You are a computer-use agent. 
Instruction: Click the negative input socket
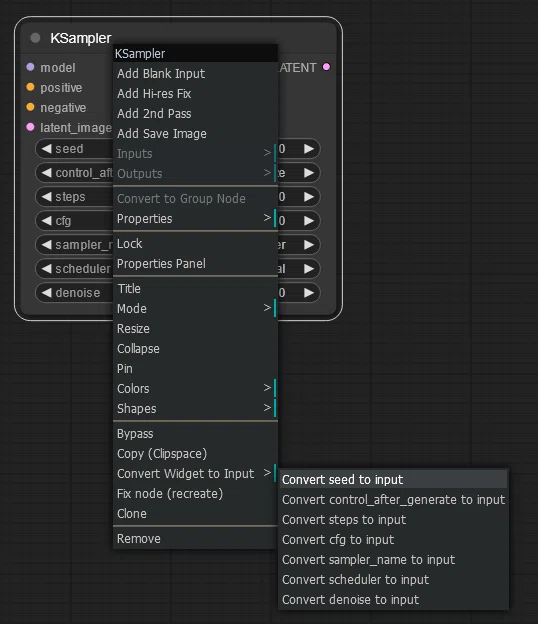[30, 107]
